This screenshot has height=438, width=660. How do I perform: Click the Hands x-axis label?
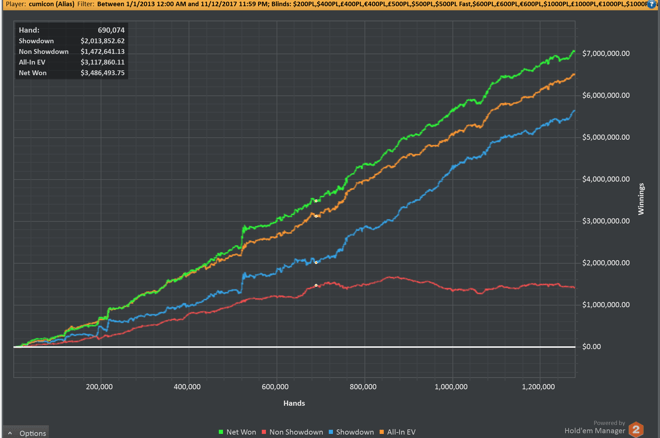click(294, 402)
